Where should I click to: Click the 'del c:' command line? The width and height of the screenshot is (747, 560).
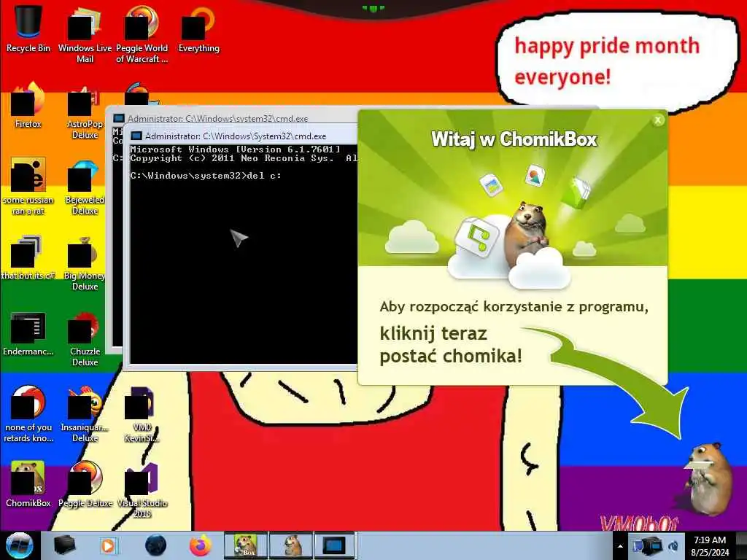point(206,176)
